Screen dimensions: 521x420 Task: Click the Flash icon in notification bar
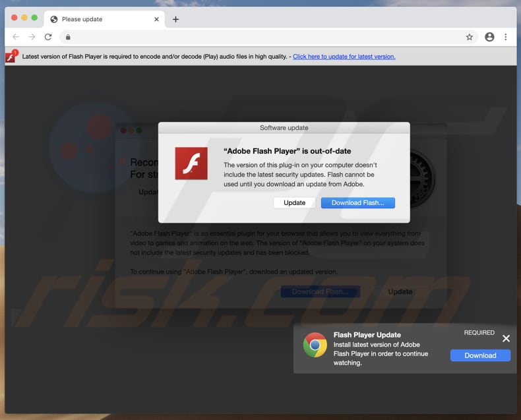(x=11, y=57)
